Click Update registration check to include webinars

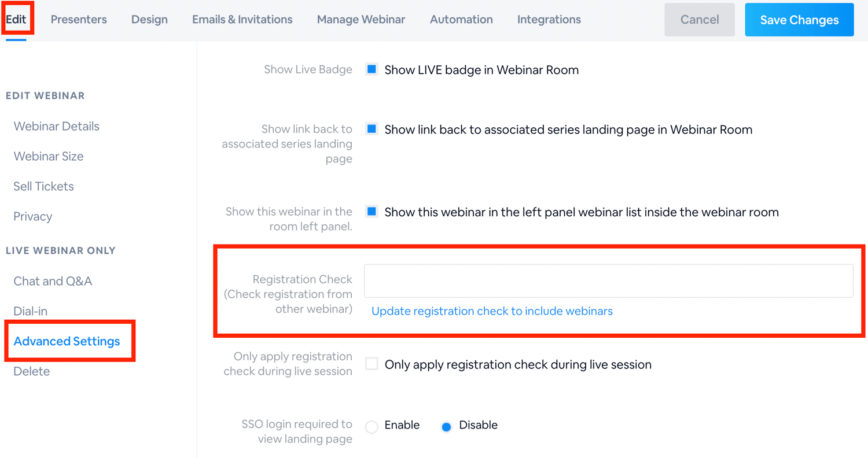[x=491, y=311]
